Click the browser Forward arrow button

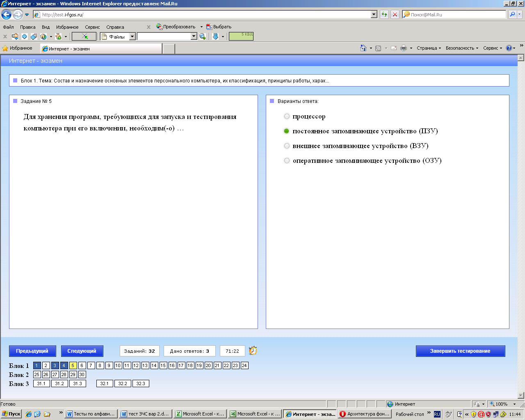(17, 15)
